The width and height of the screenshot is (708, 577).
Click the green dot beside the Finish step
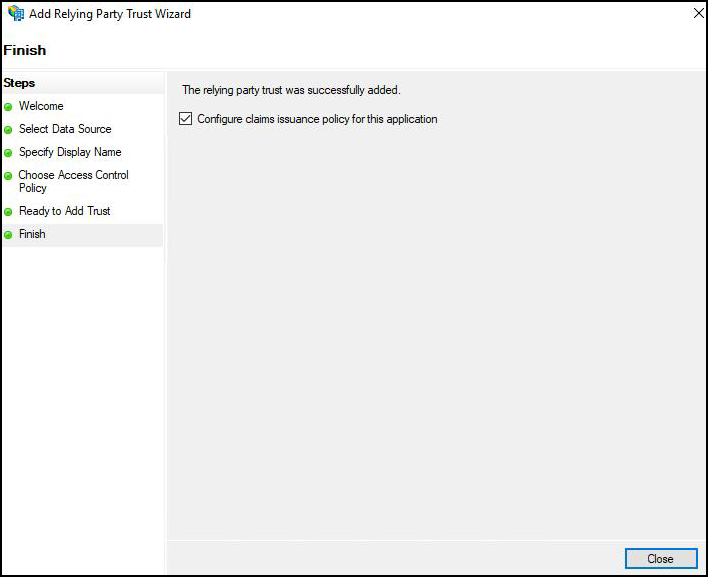[x=8, y=235]
